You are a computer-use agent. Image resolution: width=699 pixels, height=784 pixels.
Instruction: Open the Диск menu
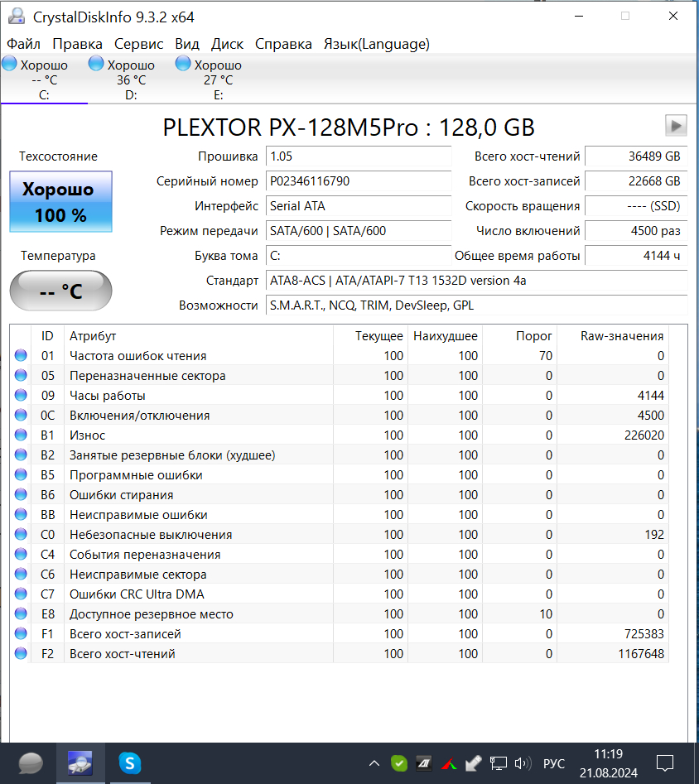click(x=227, y=44)
